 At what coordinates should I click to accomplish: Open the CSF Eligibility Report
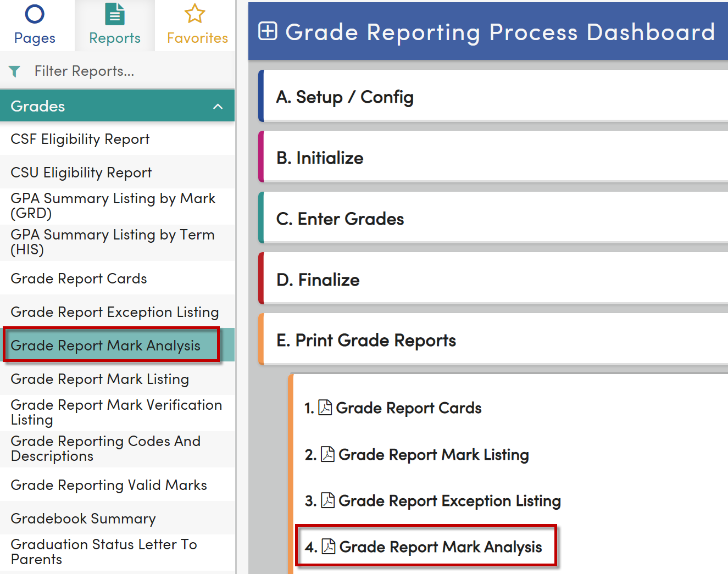(80, 139)
